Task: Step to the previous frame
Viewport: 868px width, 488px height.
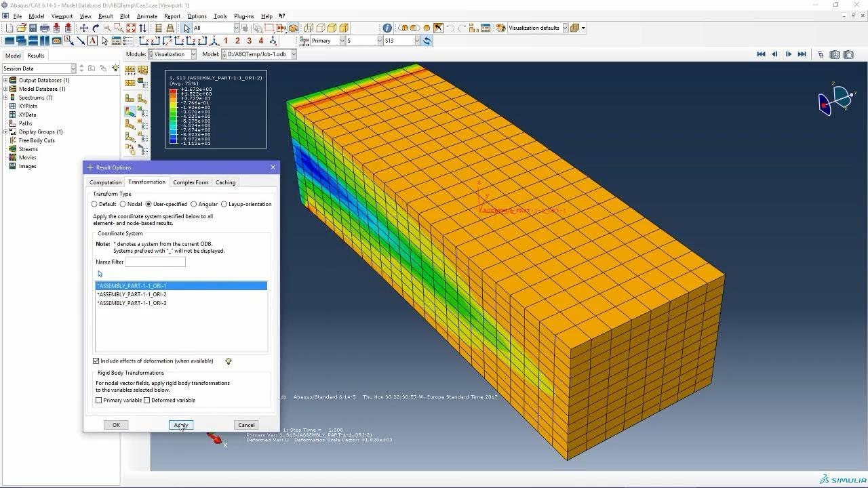Action: 774,54
